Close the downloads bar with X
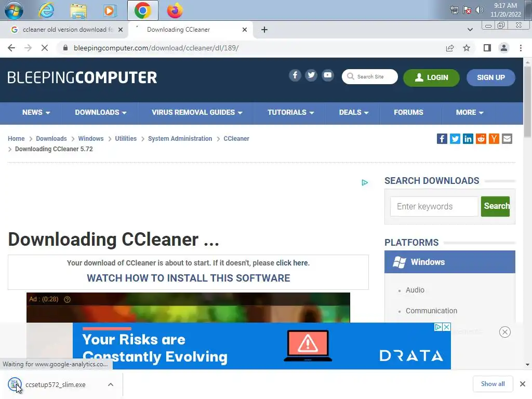The image size is (532, 399). tap(523, 384)
